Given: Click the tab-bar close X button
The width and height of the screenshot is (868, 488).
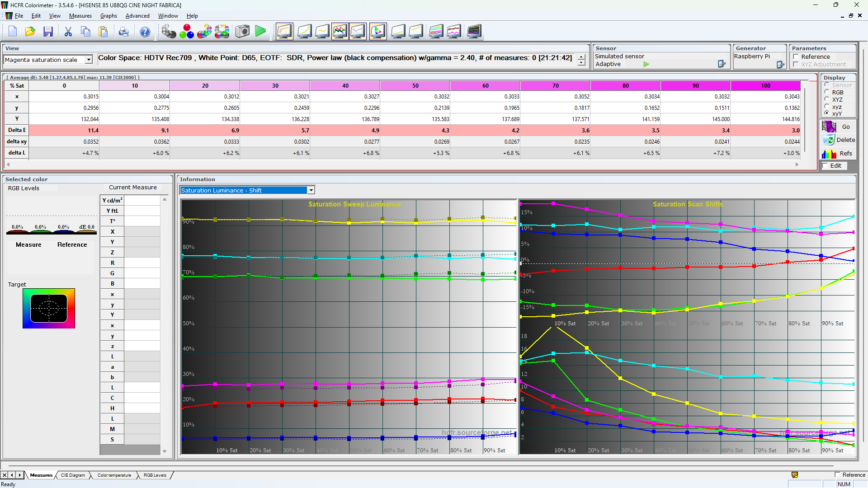Looking at the screenshot, I should coord(4,475).
